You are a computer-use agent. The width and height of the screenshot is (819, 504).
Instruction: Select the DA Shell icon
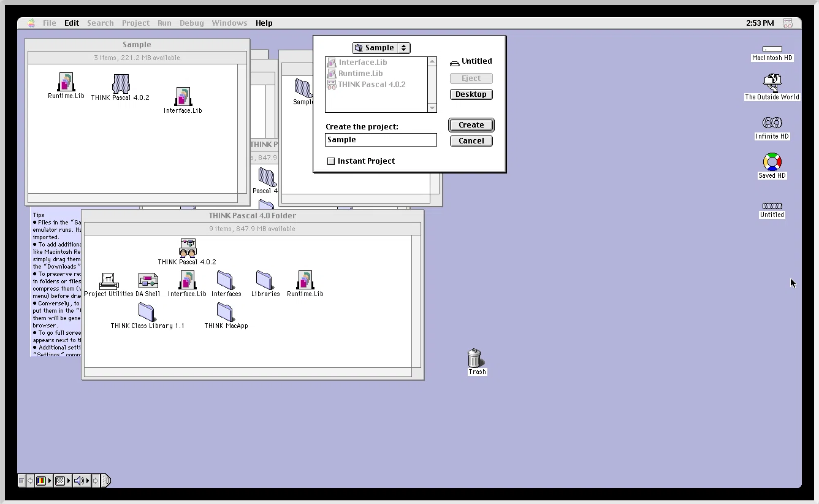[148, 281]
